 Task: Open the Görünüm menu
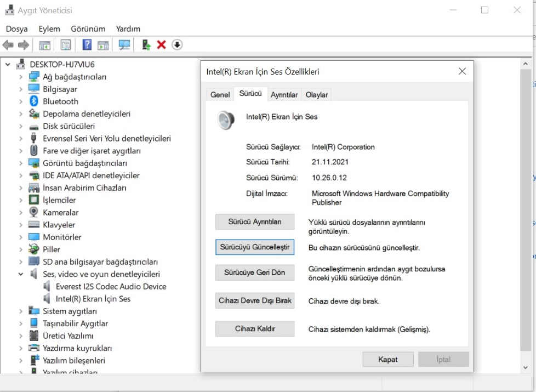coord(88,29)
